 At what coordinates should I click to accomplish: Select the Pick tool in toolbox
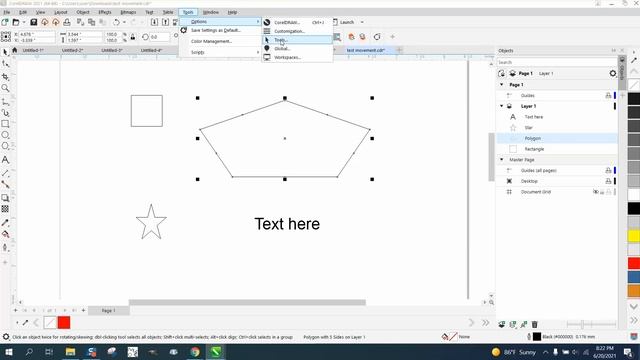click(x=5, y=52)
